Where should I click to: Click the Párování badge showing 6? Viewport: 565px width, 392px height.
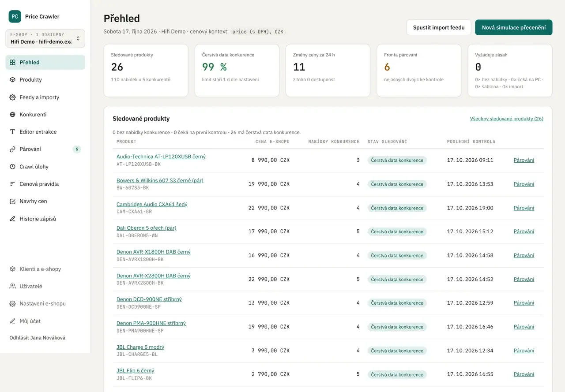(x=77, y=149)
